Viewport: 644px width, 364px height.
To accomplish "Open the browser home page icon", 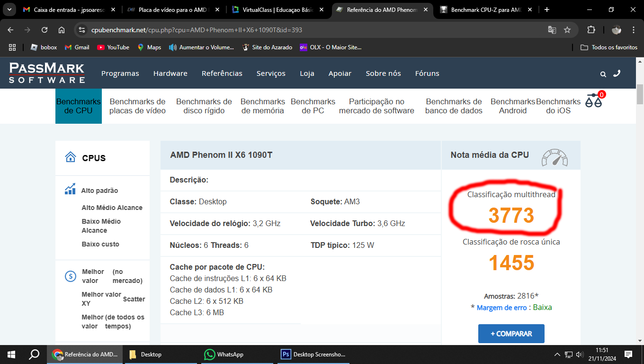I will click(x=62, y=30).
